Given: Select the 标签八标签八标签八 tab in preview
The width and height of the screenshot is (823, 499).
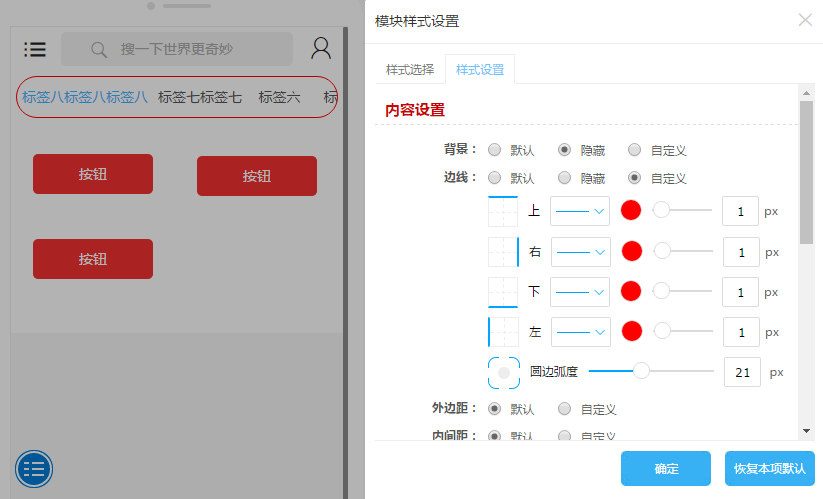Looking at the screenshot, I should point(85,97).
